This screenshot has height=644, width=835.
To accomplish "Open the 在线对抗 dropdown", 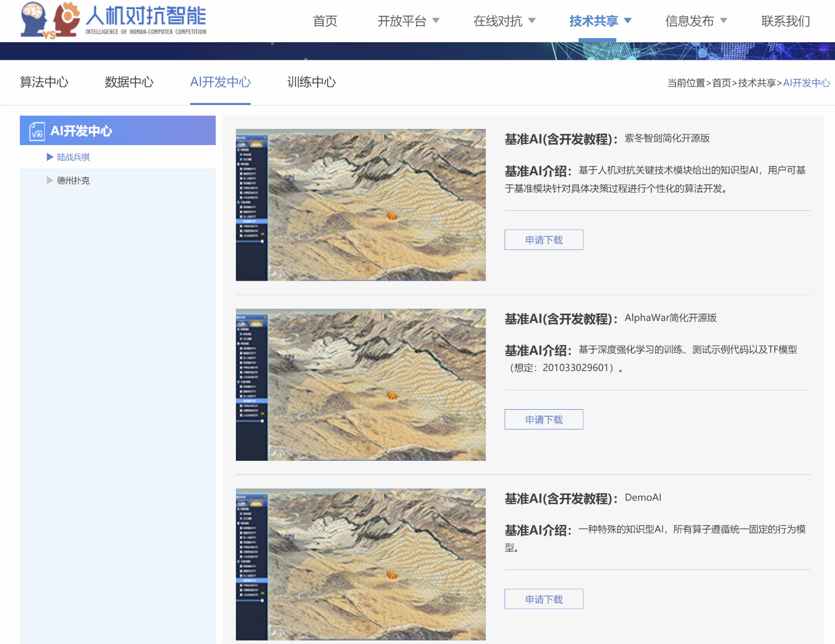I will [502, 21].
